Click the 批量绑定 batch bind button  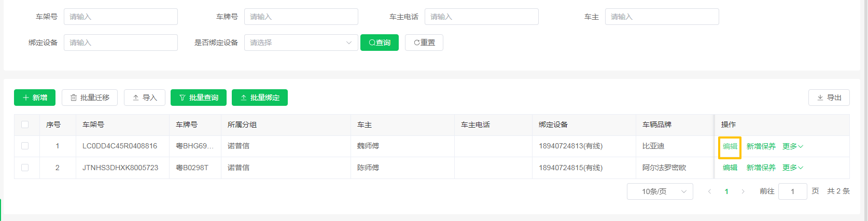(x=260, y=98)
